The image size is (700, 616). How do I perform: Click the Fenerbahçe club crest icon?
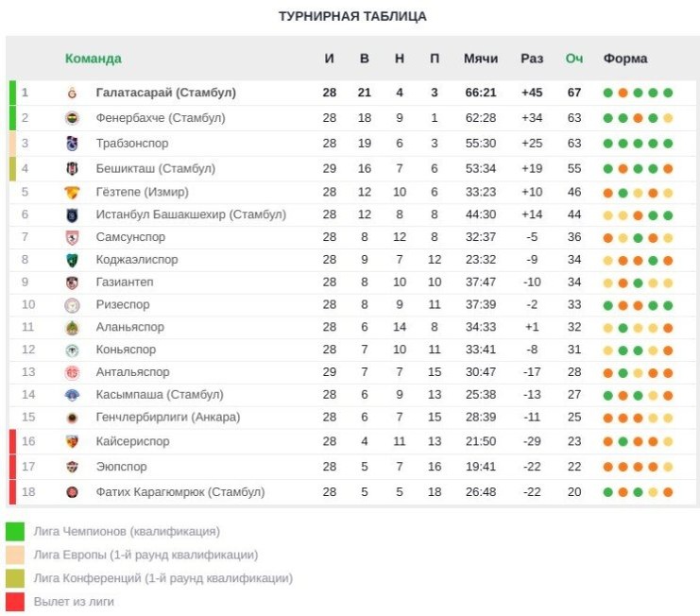click(x=72, y=118)
